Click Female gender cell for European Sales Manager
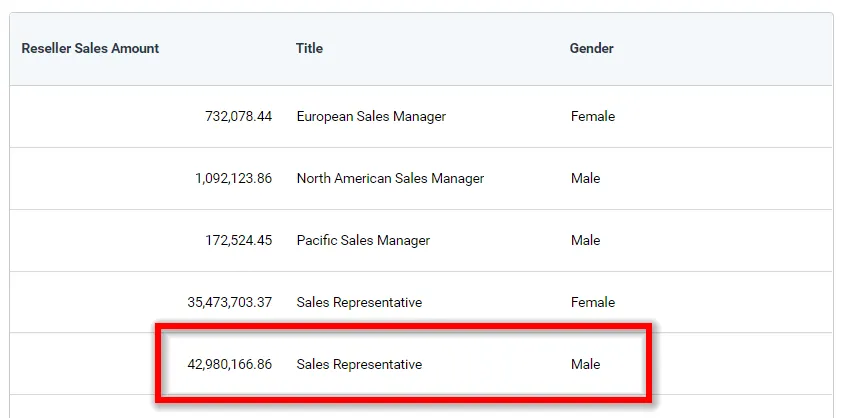 click(592, 116)
